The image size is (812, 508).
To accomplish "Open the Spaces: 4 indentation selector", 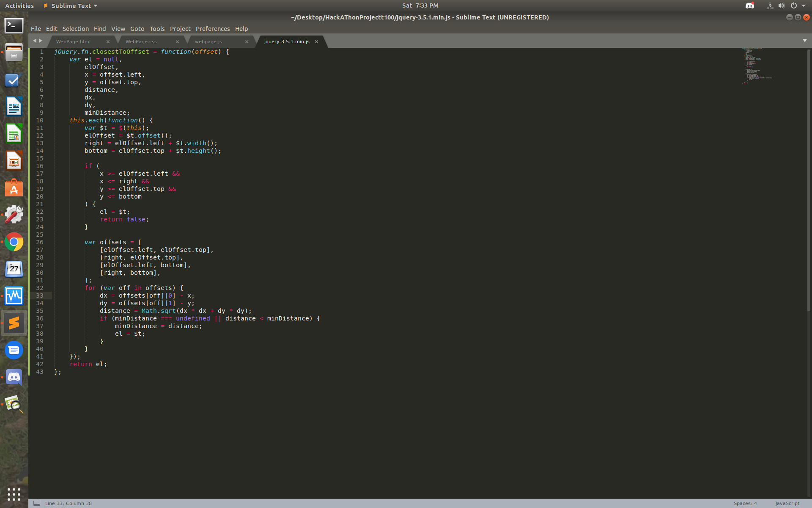I will 745,503.
